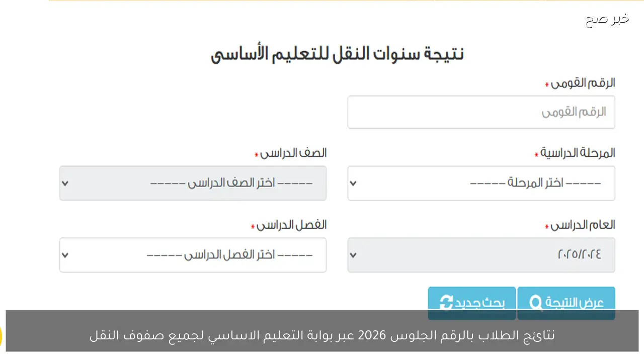This screenshot has width=644, height=362.
Task: Open the academic year ٢٠٢٤/٢٠٢٥ dropdown
Action: pyautogui.click(x=481, y=255)
